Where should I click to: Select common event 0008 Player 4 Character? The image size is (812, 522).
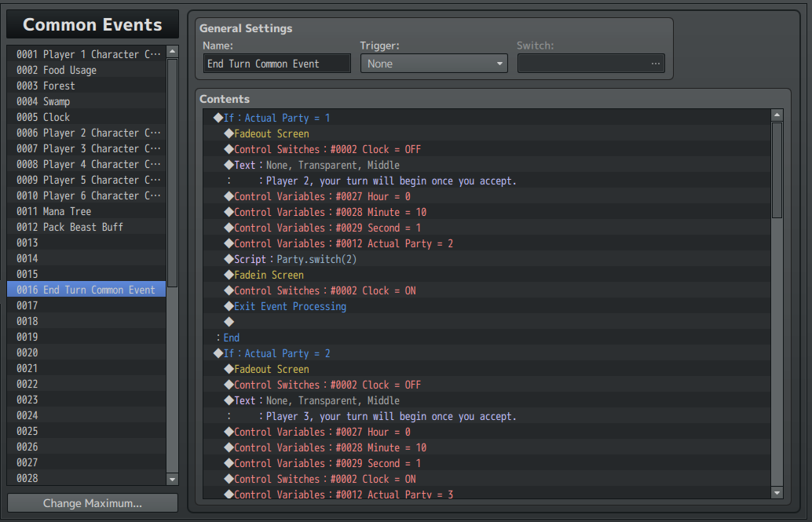click(86, 164)
